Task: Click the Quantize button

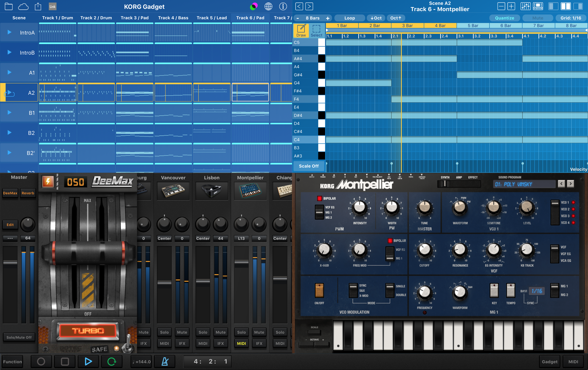Action: click(504, 18)
